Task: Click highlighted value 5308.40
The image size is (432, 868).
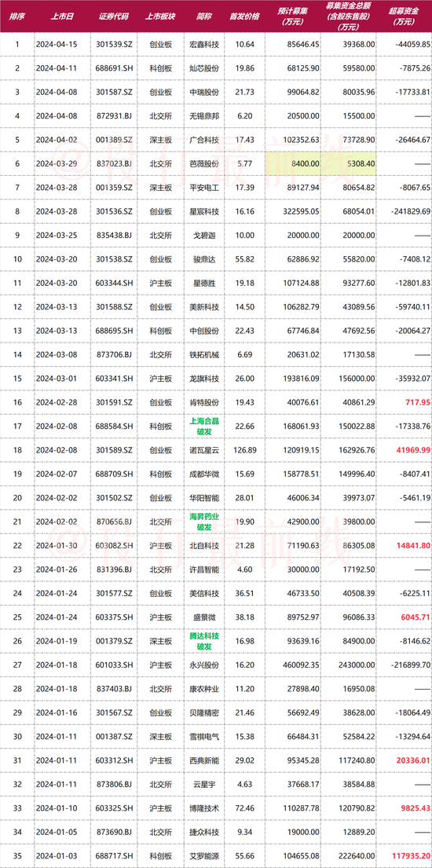Action: click(x=360, y=163)
